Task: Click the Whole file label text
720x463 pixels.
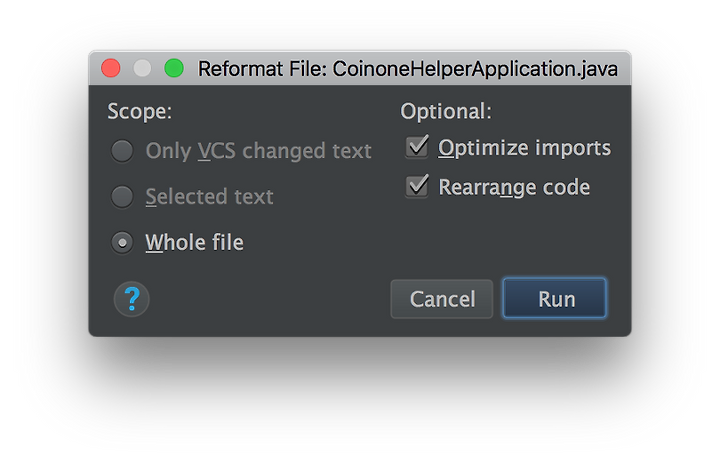Action: pyautogui.click(x=195, y=243)
